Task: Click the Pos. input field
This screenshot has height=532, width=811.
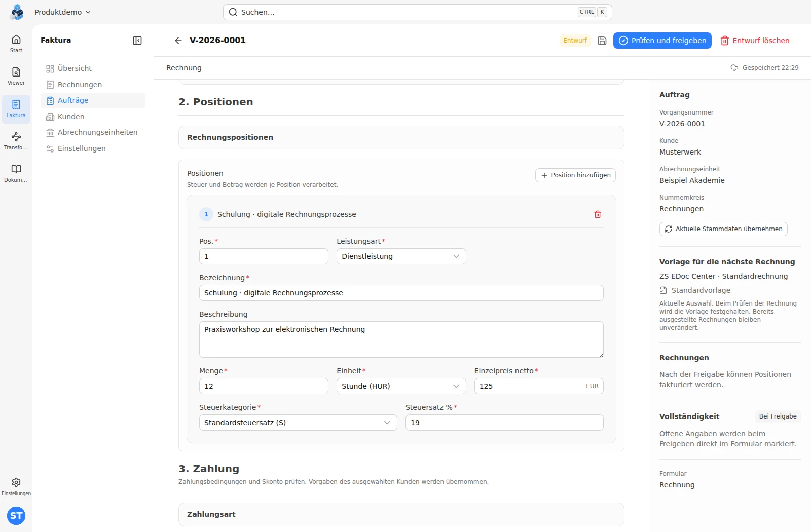Action: (264, 256)
